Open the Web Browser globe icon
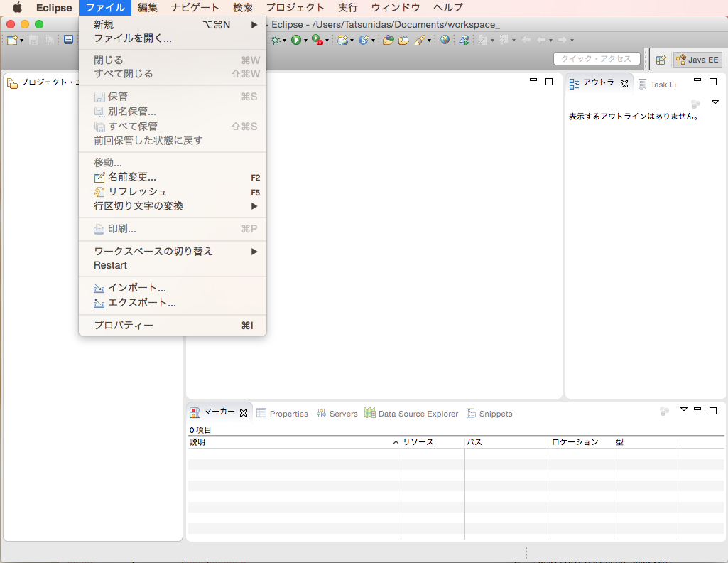728x563 pixels. pos(445,40)
